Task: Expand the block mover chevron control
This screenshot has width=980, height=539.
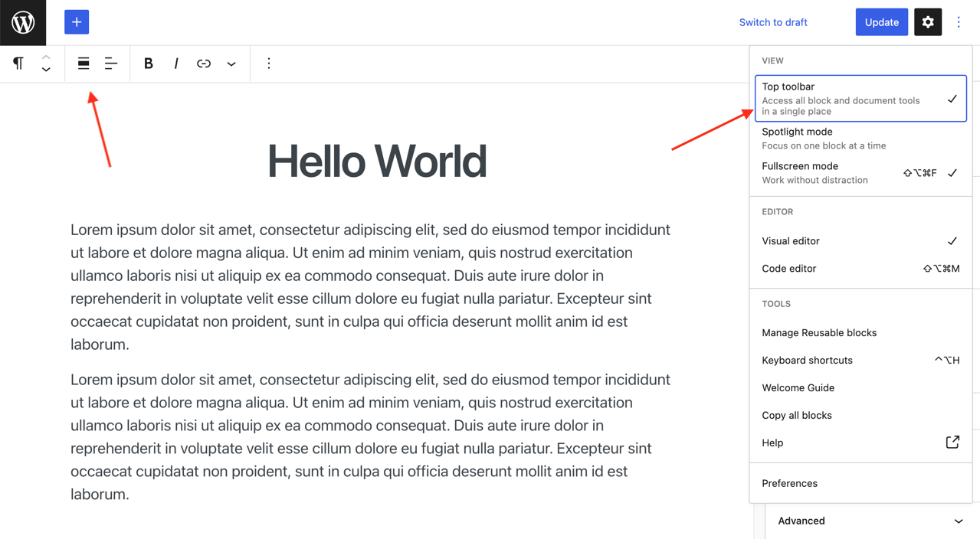Action: click(x=46, y=69)
